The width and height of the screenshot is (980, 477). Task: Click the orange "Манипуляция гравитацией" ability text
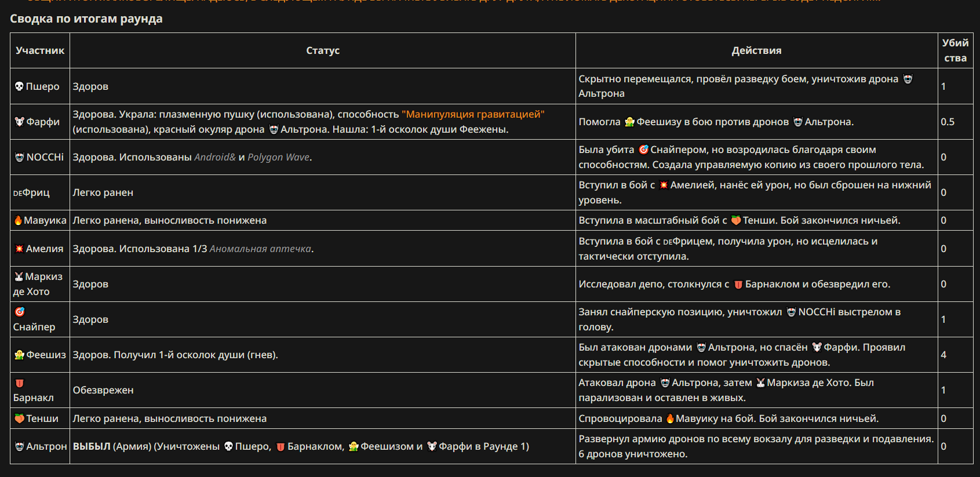[x=473, y=114]
